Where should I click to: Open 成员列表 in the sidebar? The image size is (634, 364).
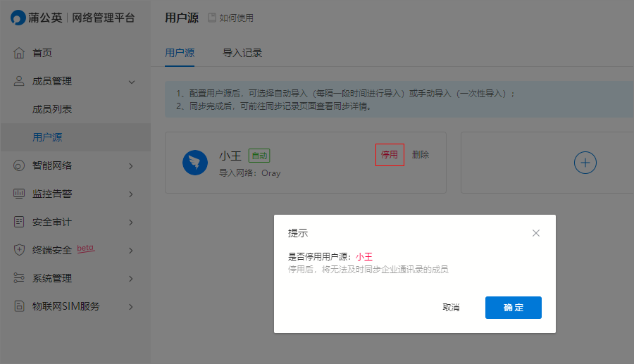52,109
